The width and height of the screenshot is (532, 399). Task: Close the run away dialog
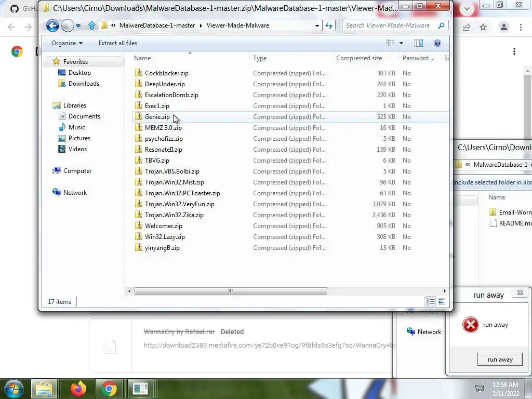tap(520, 292)
